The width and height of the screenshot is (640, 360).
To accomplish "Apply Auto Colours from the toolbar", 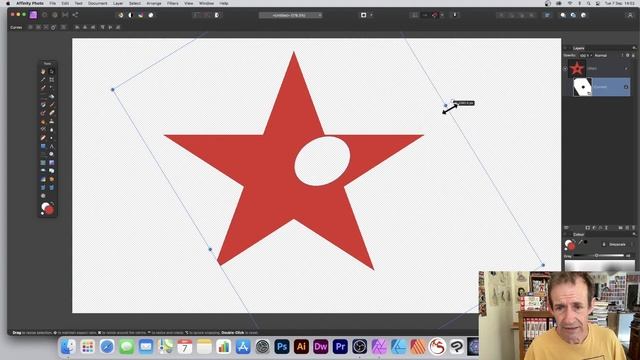I will pos(141,15).
